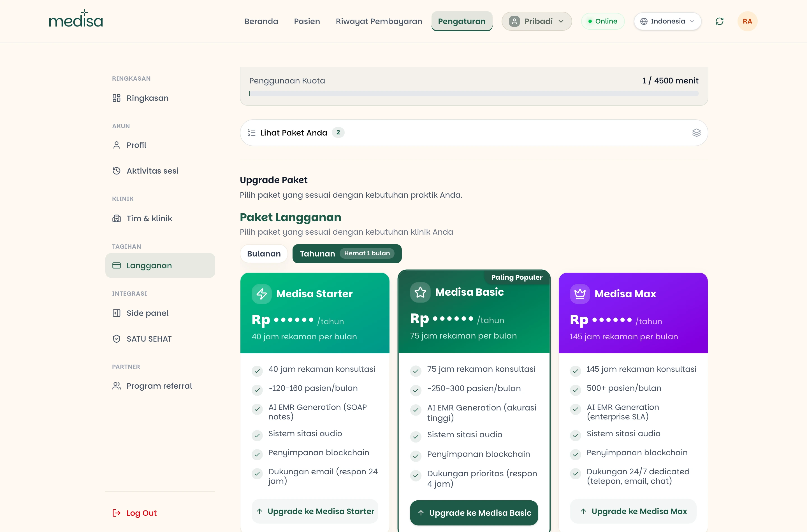Viewport: 807px width, 532px height.
Task: Open SATU SEHAT integration settings
Action: pyautogui.click(x=160, y=339)
